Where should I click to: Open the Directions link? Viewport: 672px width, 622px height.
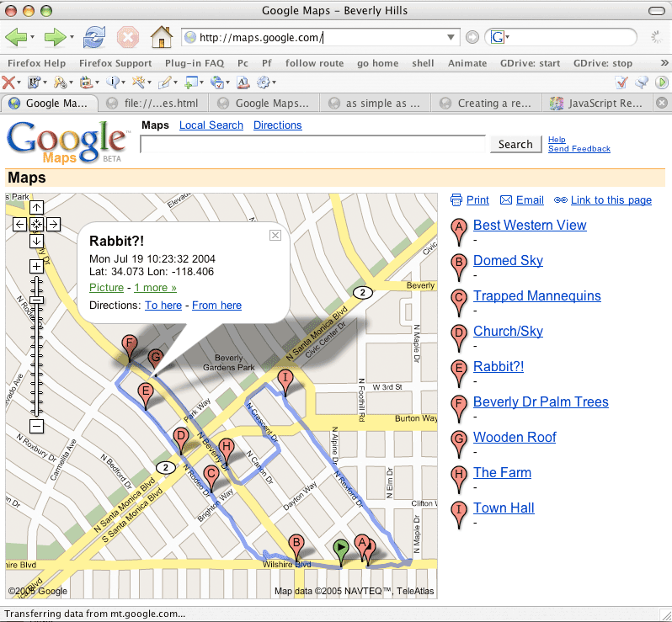pyautogui.click(x=278, y=125)
